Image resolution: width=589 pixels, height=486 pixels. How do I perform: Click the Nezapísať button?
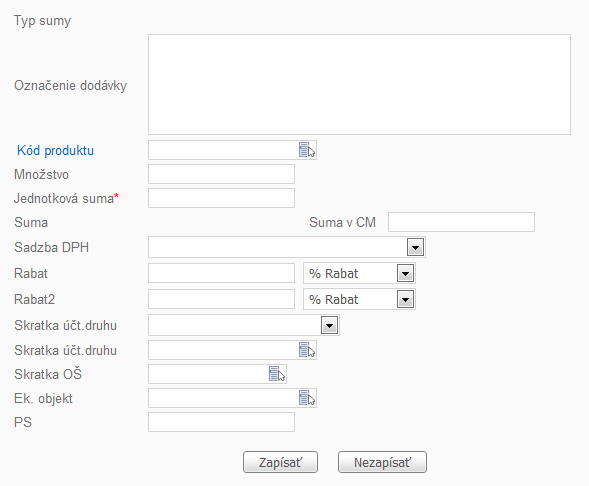coord(382,462)
